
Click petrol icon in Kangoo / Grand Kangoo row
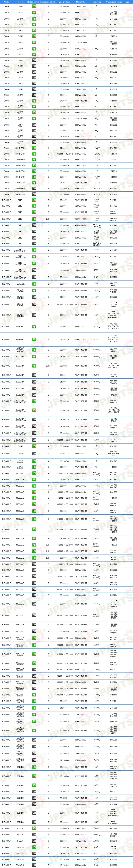[34, 350]
